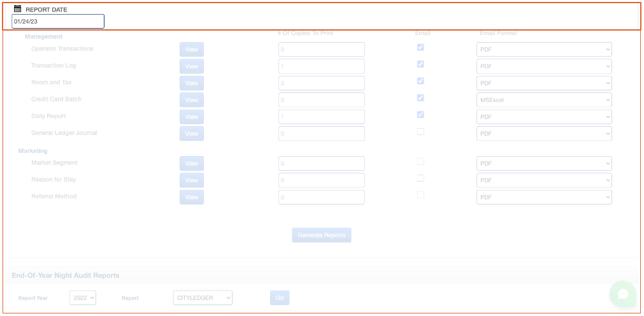Open Email Format dropdown for Credit Card Batch
The image size is (644, 316).
coord(543,100)
